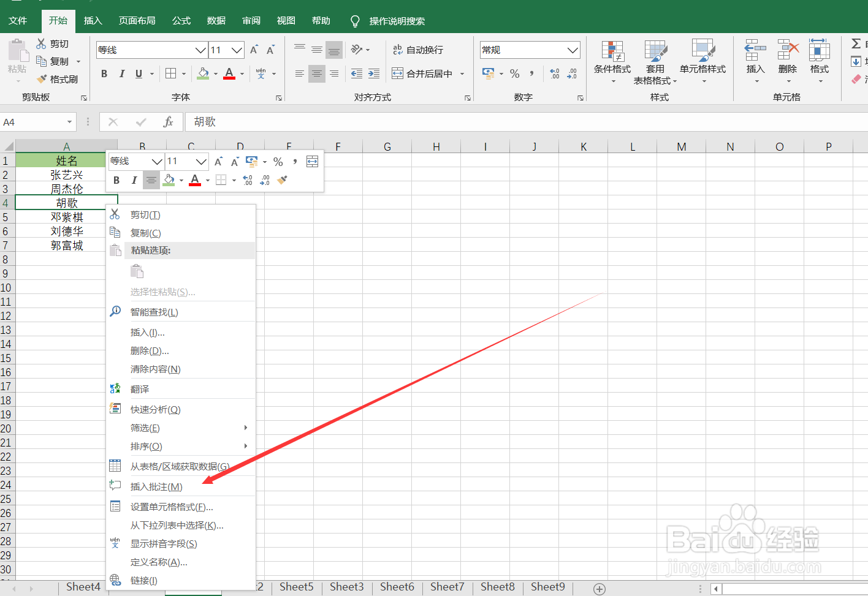Click the phonetic guide wén icon in ribbon

(261, 74)
